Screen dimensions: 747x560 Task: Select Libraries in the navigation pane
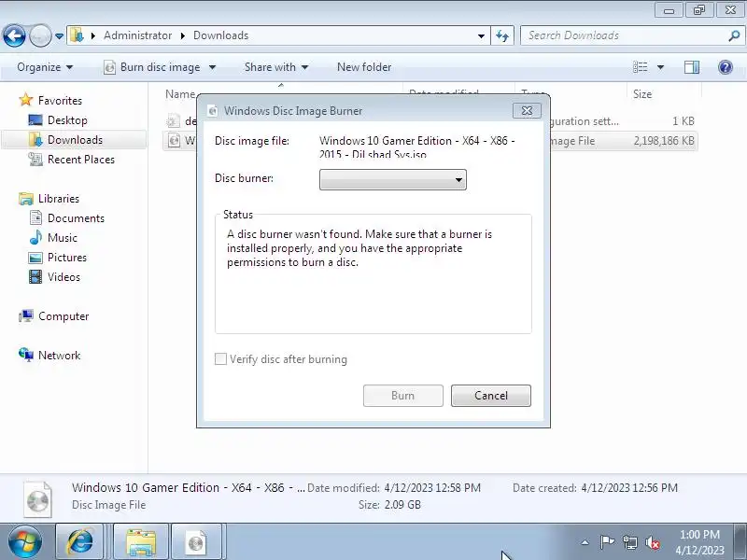click(x=59, y=198)
